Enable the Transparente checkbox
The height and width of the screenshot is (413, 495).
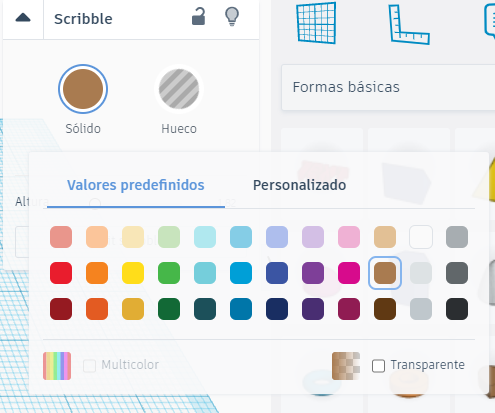tap(378, 366)
